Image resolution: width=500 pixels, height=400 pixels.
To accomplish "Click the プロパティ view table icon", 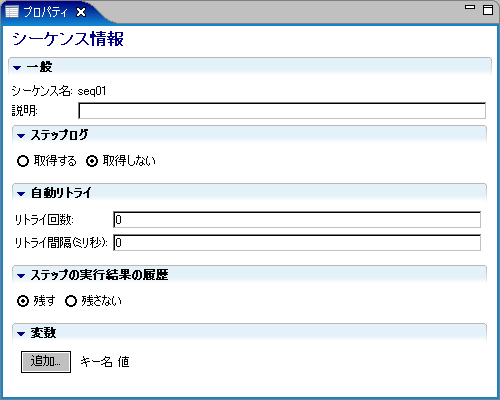I will pyautogui.click(x=12, y=12).
